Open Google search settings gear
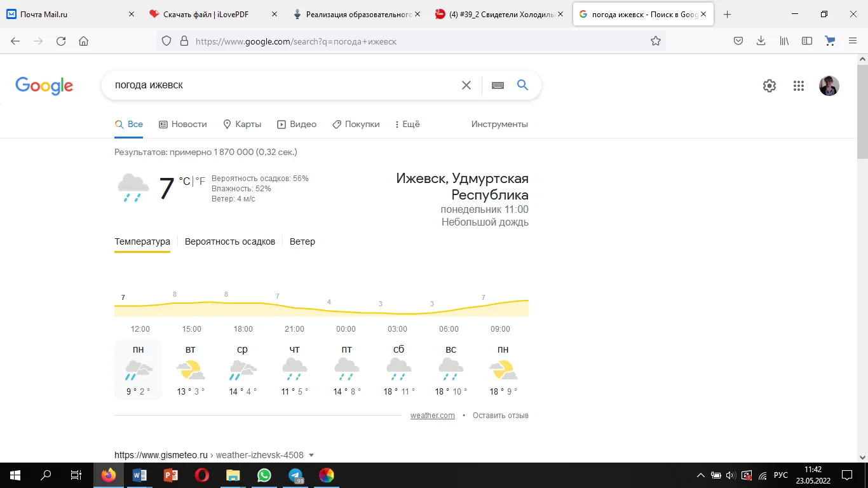Screen dimensions: 868x488 [769, 85]
